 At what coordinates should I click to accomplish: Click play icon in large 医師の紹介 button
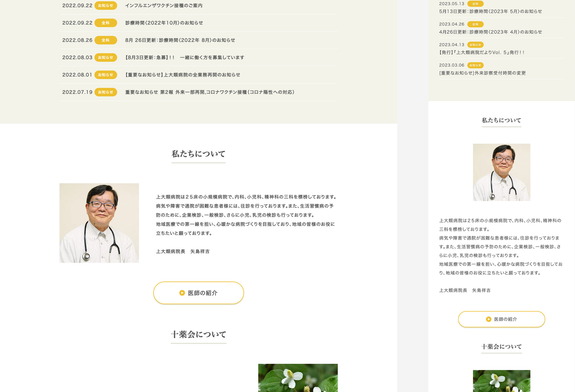pyautogui.click(x=182, y=293)
